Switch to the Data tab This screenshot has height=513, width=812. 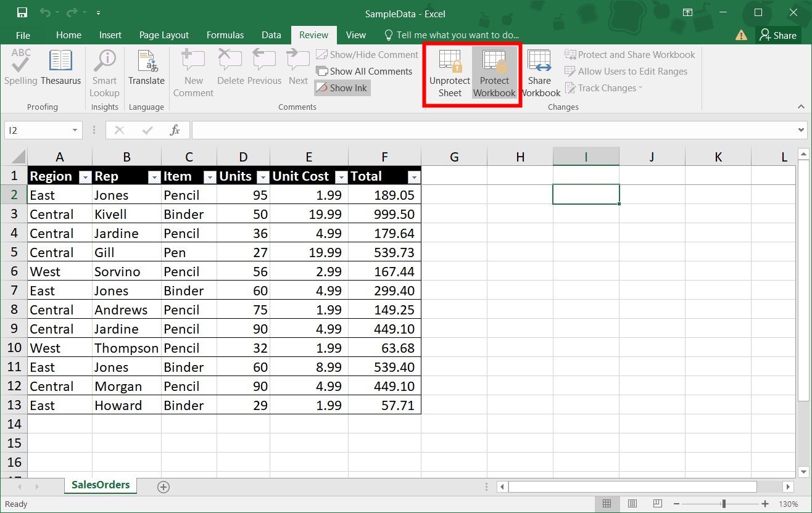pos(271,35)
